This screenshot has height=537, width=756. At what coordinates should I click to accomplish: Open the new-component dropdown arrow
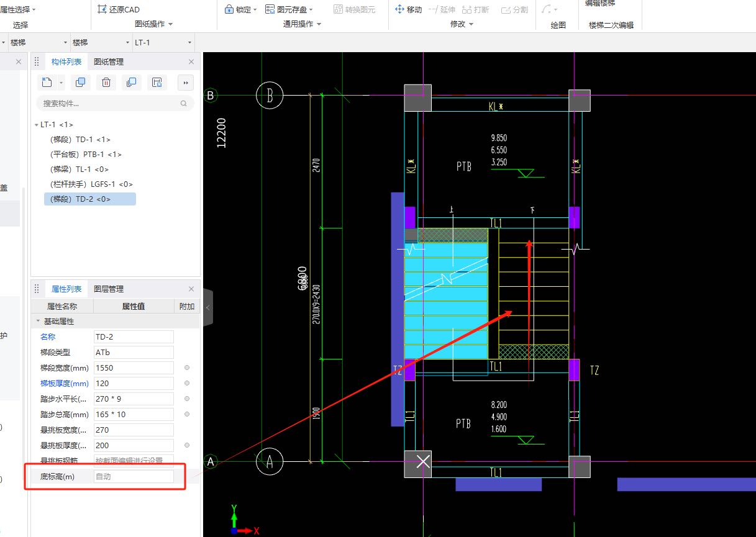click(x=61, y=83)
